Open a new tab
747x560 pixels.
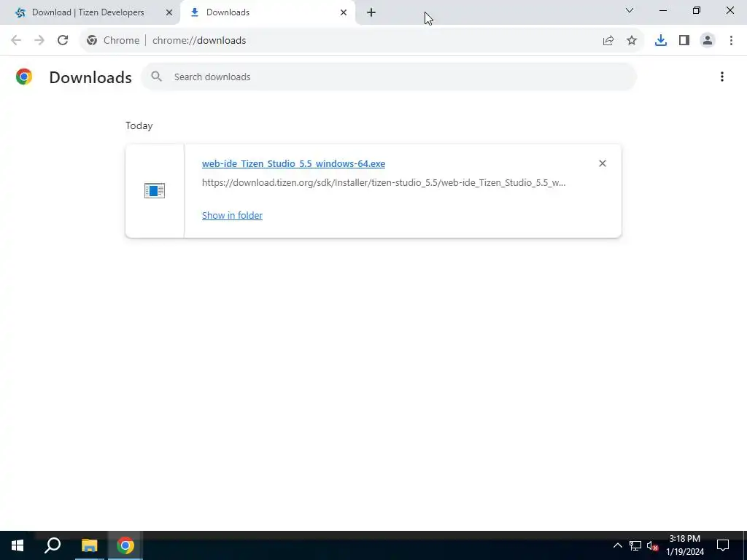coord(371,12)
